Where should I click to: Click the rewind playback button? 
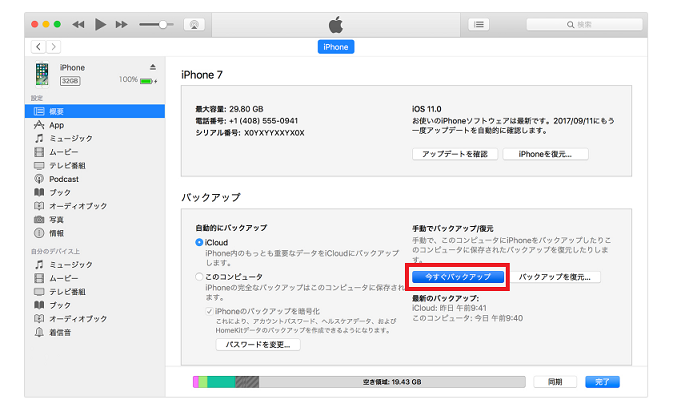coord(78,25)
